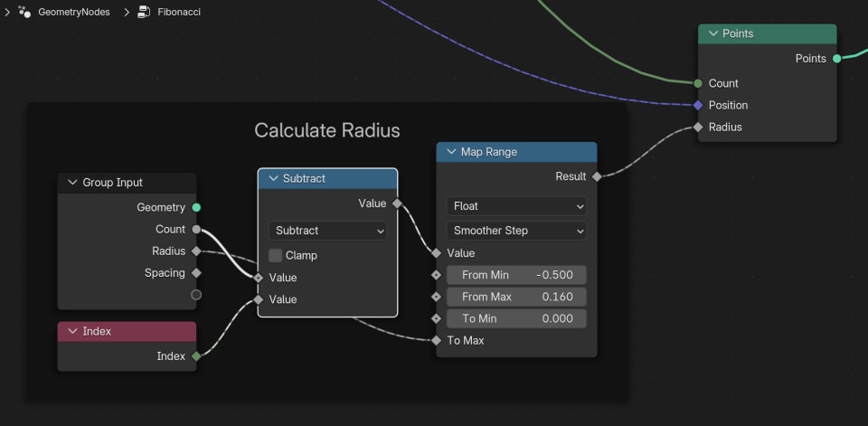Open the Smoother Step interpolation dropdown
Screen dimensions: 868x426
[516, 231]
